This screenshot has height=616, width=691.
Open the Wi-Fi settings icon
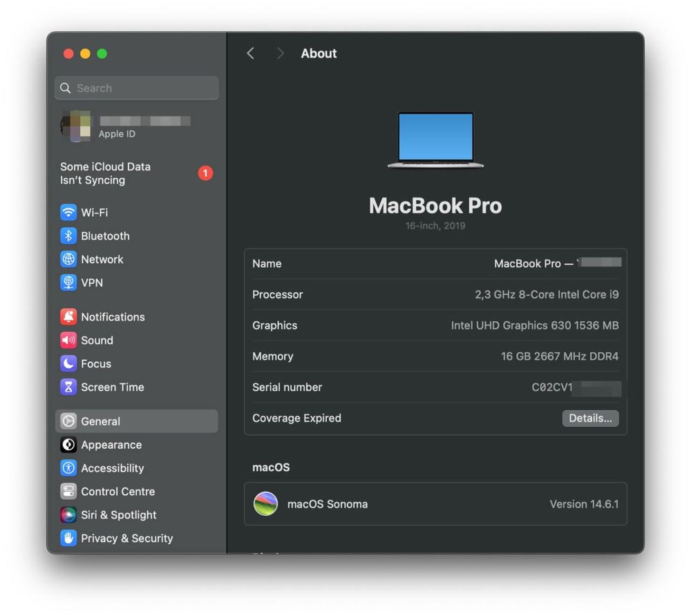tap(68, 212)
